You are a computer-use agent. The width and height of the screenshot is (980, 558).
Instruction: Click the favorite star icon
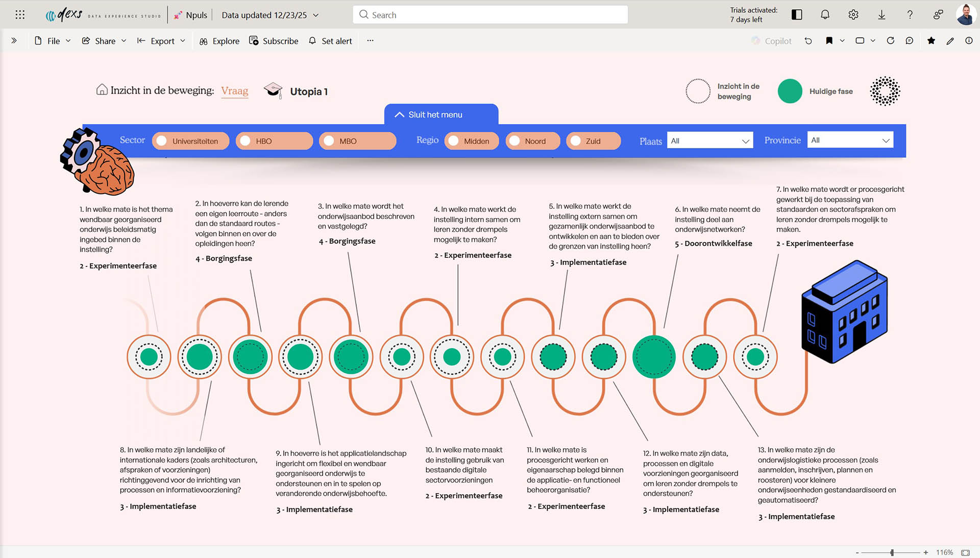pos(932,41)
